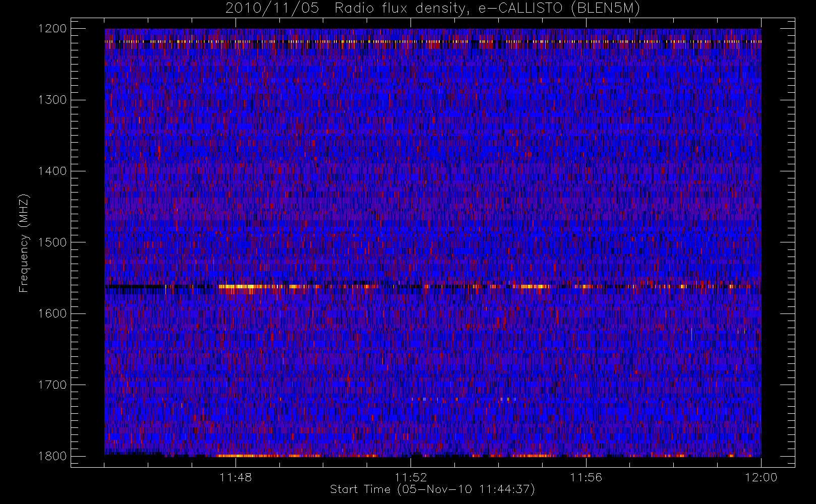Click the 11:52 time tick label
The height and width of the screenshot is (504, 816).
click(411, 477)
